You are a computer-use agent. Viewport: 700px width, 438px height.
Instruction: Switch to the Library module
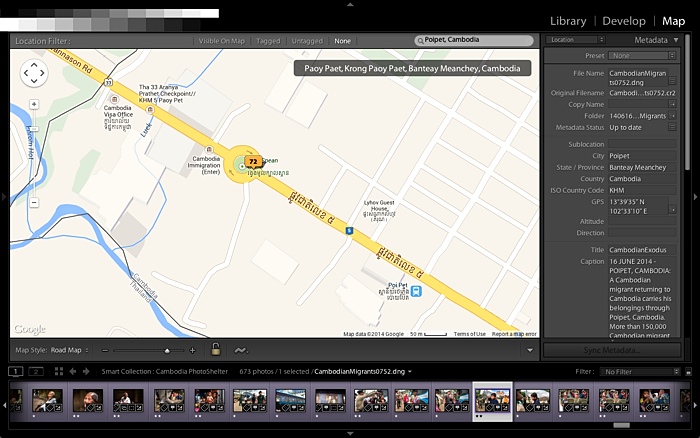[x=568, y=21]
